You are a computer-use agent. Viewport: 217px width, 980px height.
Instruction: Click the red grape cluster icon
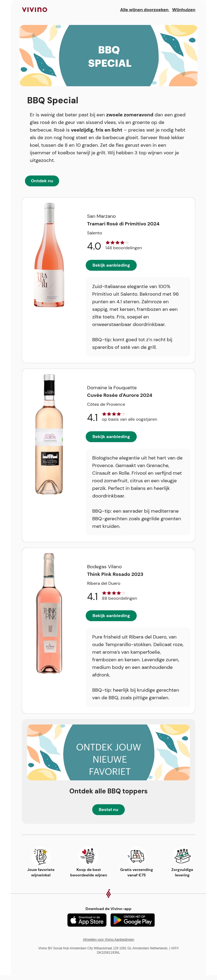[x=108, y=893]
